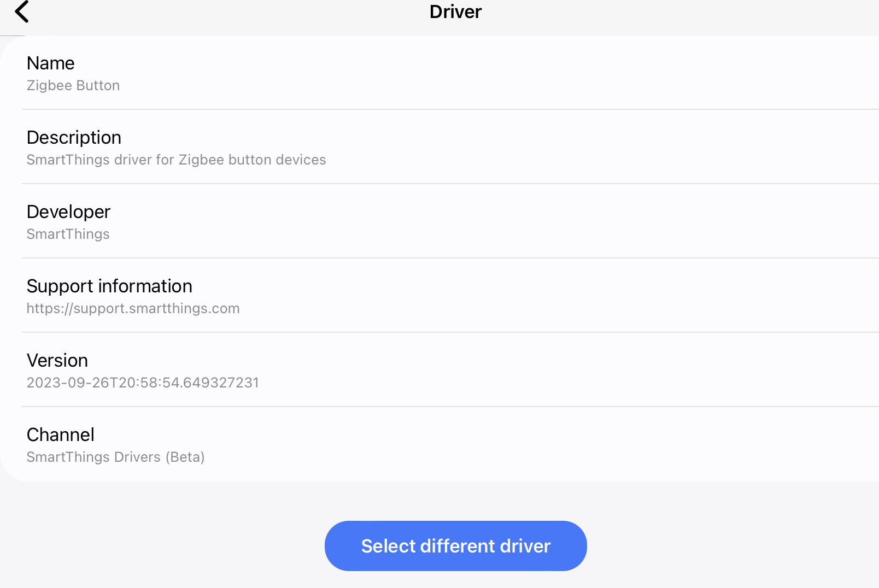
Task: Tap the Zigbee Button name value
Action: pos(73,86)
